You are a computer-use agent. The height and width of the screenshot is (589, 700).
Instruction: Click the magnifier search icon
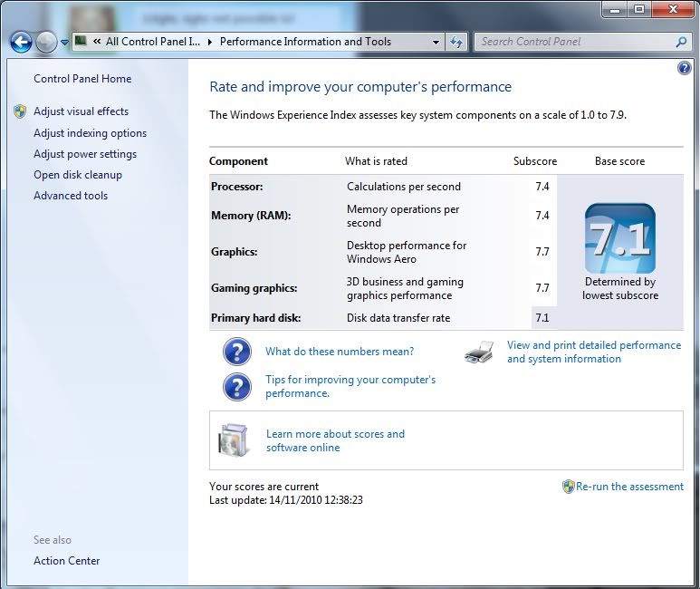pyautogui.click(x=681, y=42)
